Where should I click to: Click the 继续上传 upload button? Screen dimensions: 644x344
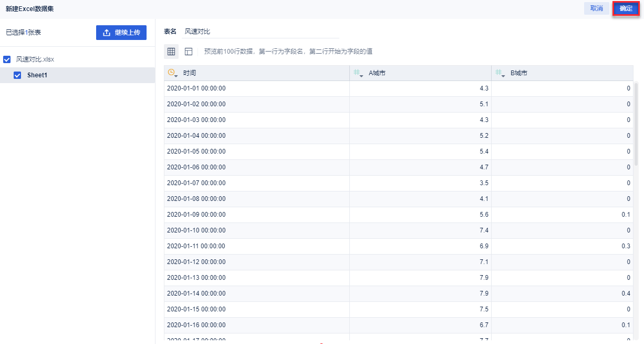(121, 33)
